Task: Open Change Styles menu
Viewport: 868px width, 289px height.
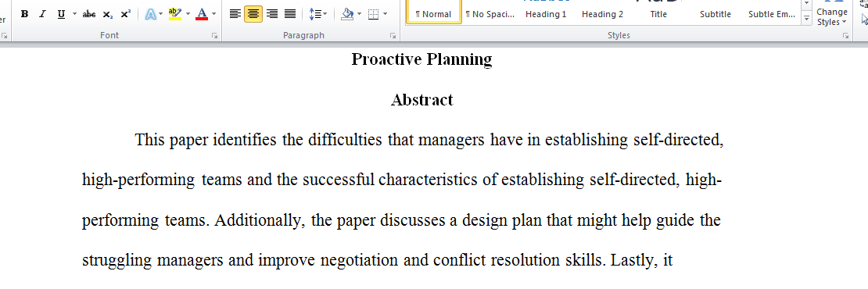Action: (832, 14)
